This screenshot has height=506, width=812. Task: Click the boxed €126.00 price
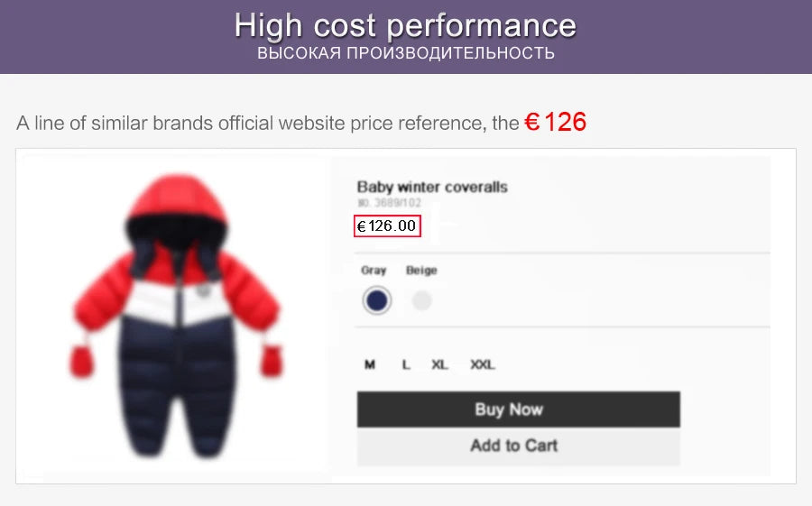coord(387,225)
